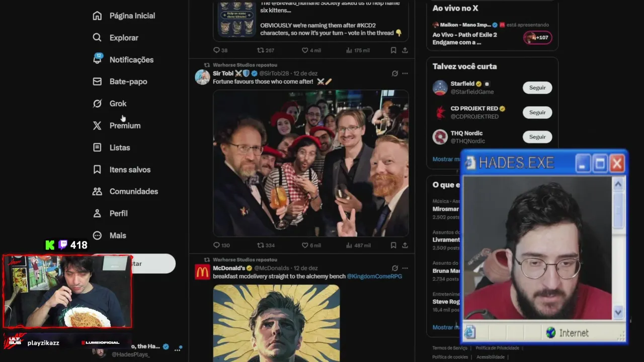Join live listeners +107 badge
This screenshot has width=644, height=362.
(537, 38)
